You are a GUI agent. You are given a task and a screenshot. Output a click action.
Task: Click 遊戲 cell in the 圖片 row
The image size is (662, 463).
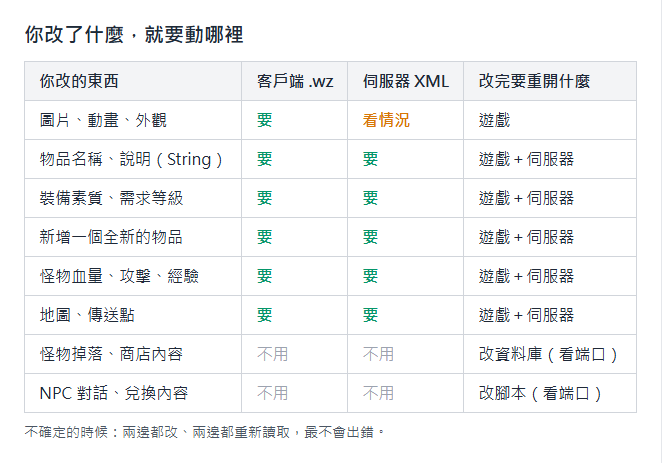494,120
